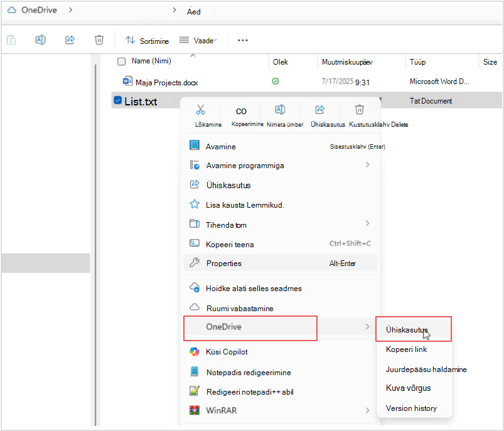The width and height of the screenshot is (504, 431).
Task: Click the cloud icon beside Ruumi vabastamine
Action: click(x=195, y=307)
